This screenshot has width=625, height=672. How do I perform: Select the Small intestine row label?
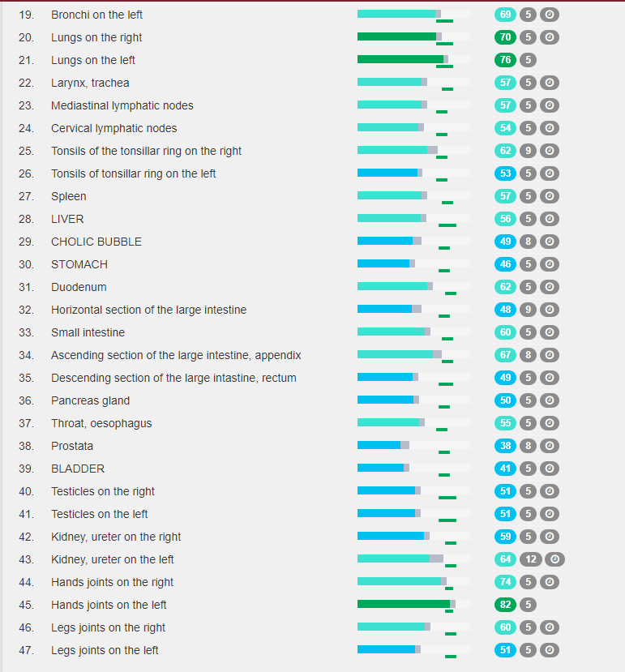(88, 332)
